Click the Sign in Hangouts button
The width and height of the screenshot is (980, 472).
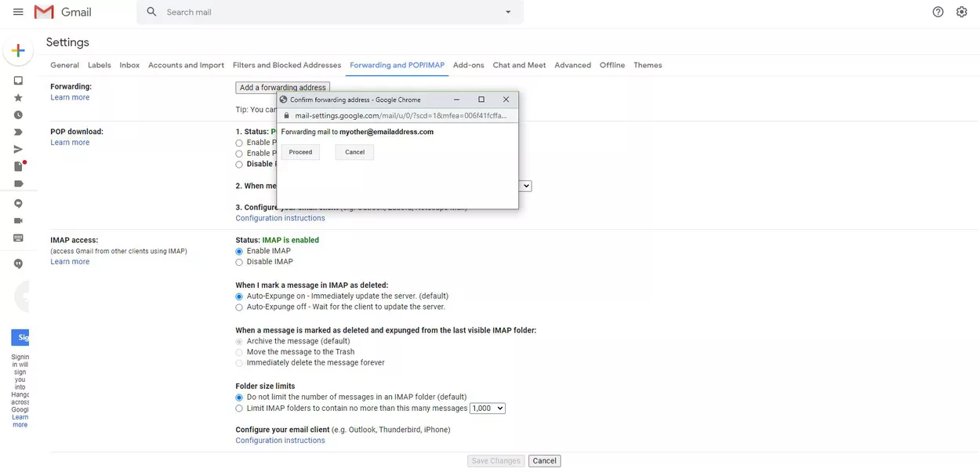tap(20, 338)
